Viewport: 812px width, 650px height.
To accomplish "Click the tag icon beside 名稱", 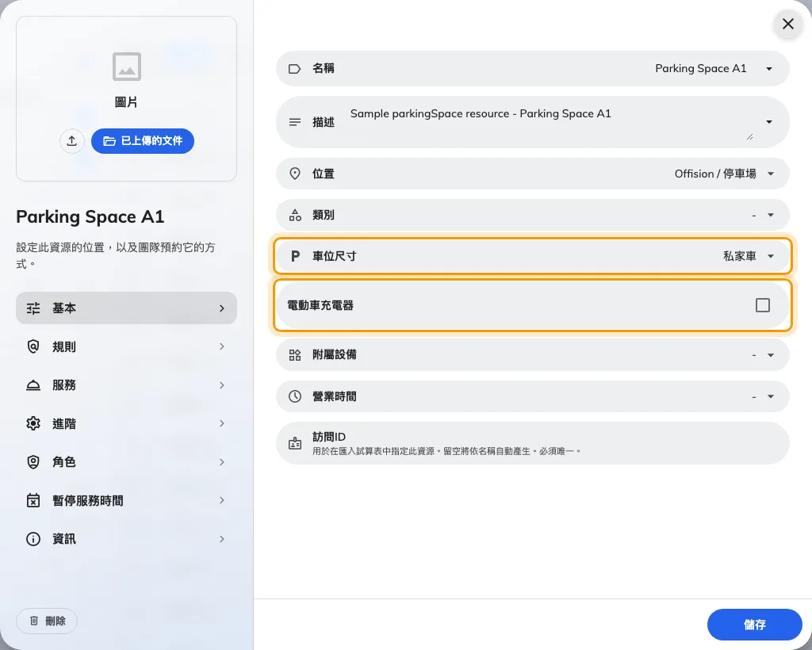I will tap(295, 69).
